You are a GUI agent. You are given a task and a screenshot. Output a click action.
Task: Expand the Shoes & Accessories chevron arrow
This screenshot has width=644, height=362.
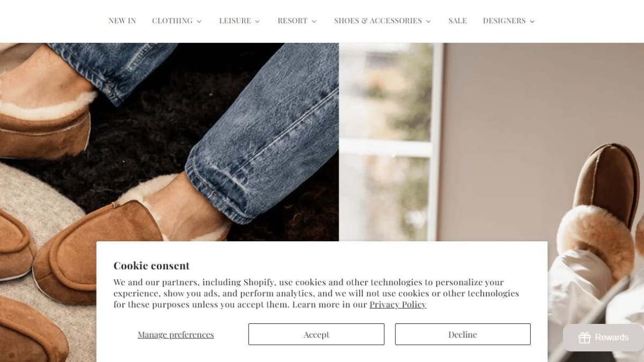(428, 21)
